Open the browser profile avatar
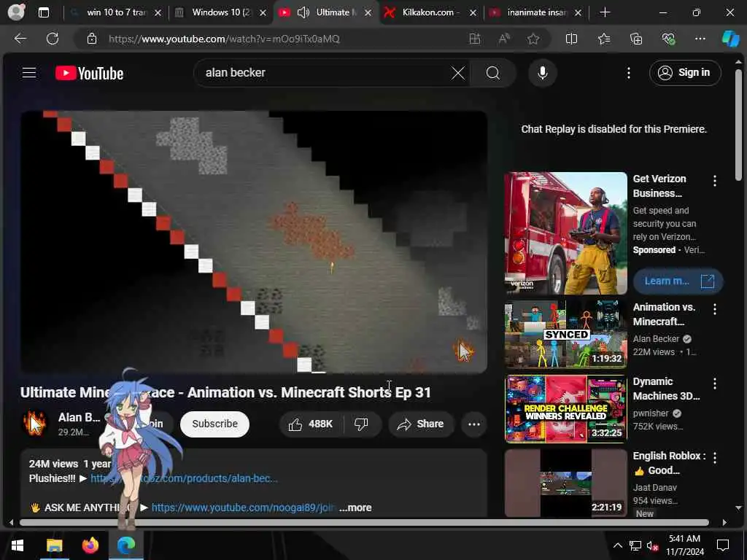Viewport: 747px width, 560px height. tap(16, 12)
